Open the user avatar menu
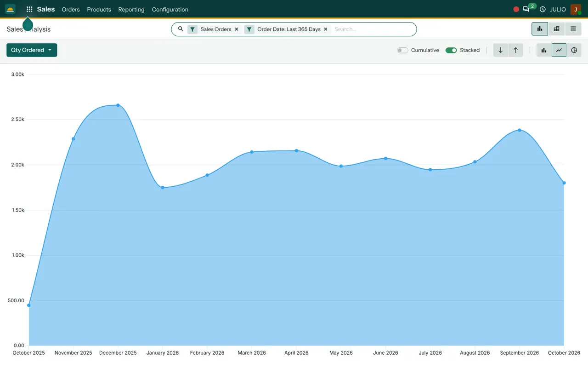Image resolution: width=588 pixels, height=368 pixels. click(x=576, y=9)
